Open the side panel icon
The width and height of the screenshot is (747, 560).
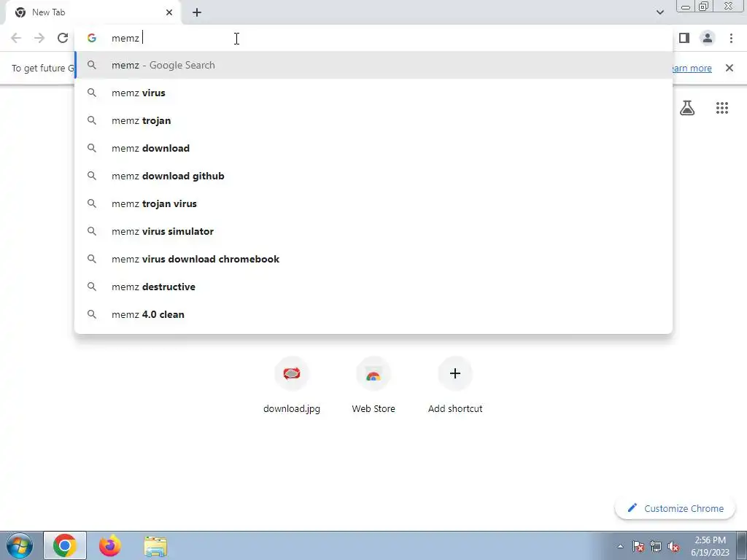point(684,38)
